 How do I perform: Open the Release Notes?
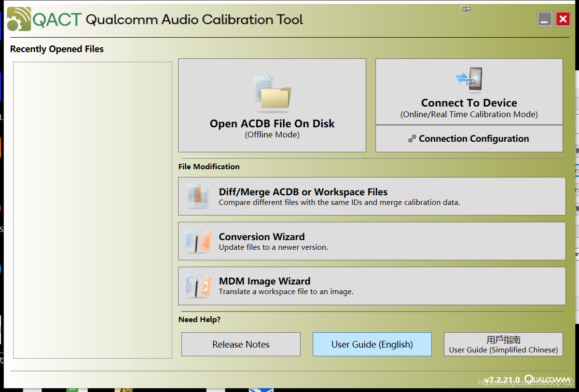(x=240, y=344)
